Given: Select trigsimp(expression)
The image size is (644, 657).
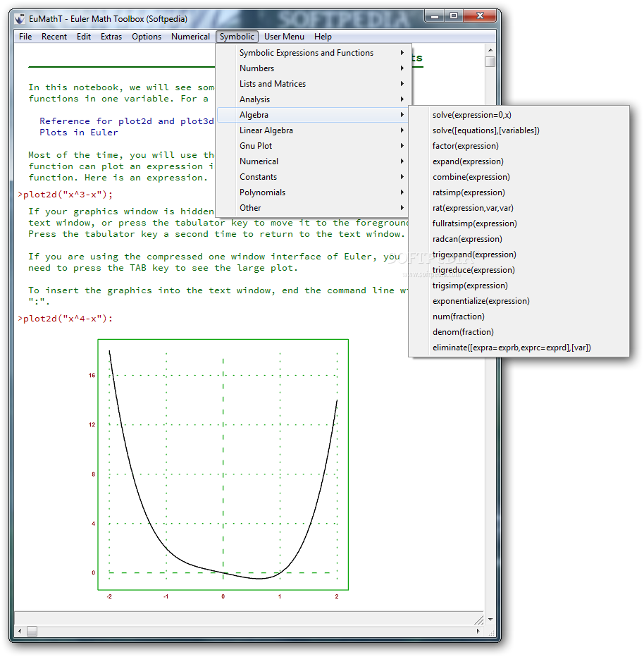Looking at the screenshot, I should (519, 285).
